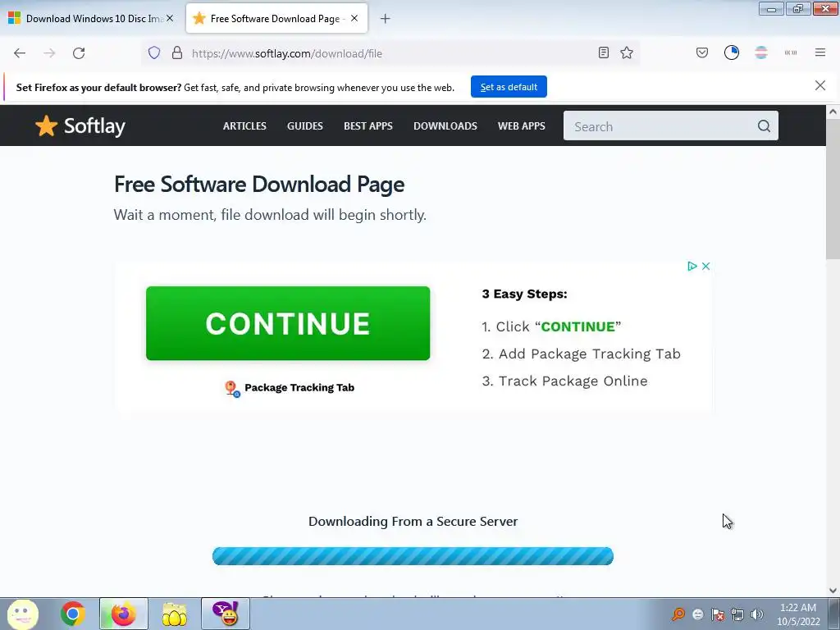Close the ad using its X icon
840x630 pixels.
706,267
